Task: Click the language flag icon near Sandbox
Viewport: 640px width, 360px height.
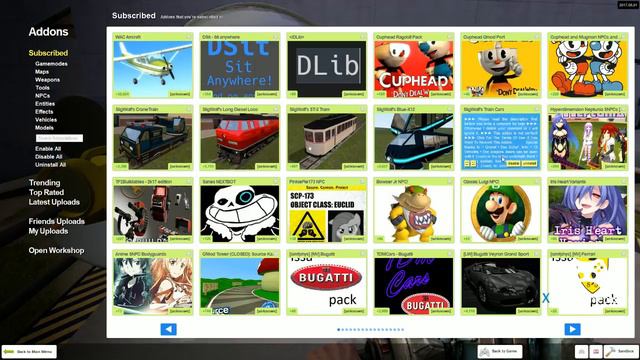Action: pyautogui.click(x=596, y=351)
